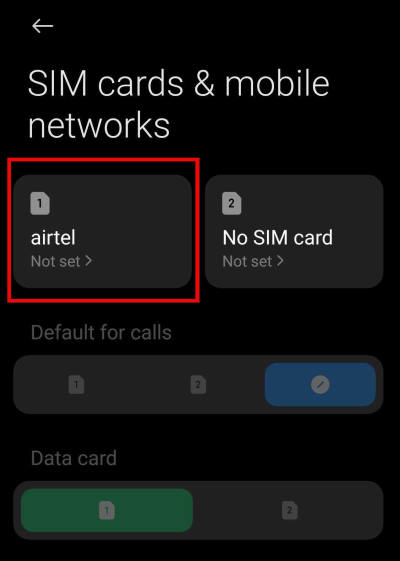Choose the blue not-set option for calls
Image resolution: width=400 pixels, height=561 pixels.
point(320,385)
